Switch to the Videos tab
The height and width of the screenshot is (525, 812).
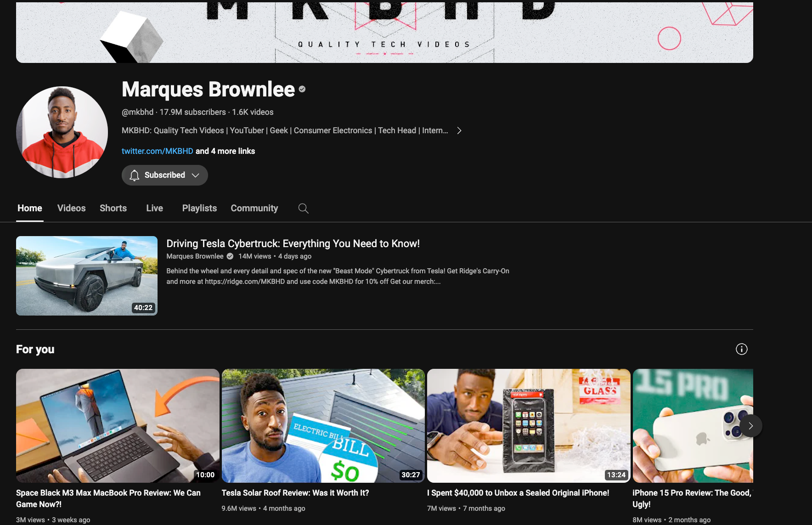point(71,209)
